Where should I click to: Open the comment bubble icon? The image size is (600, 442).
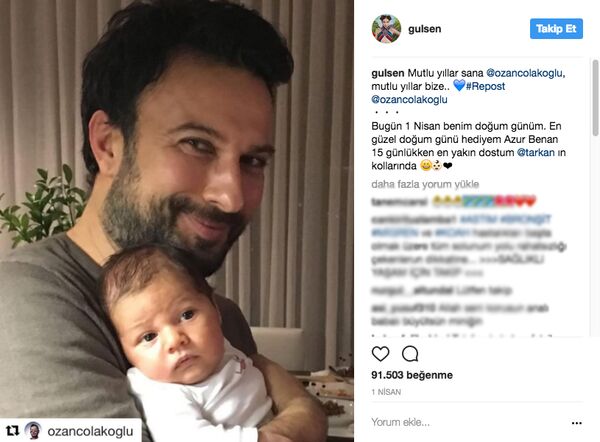[x=410, y=354]
